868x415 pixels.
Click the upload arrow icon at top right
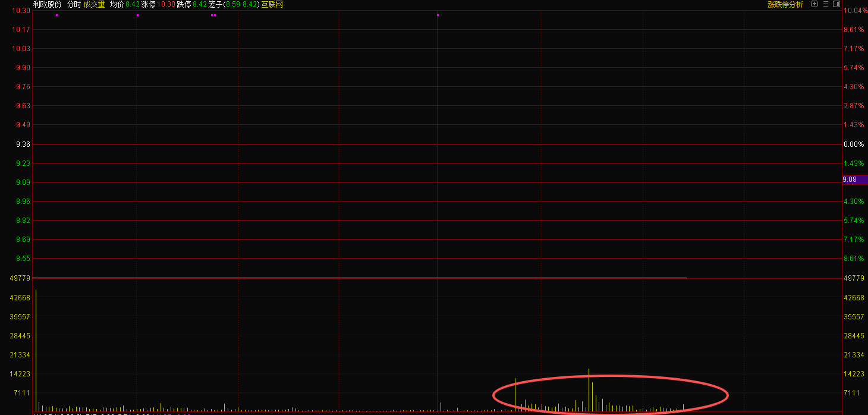pos(814,4)
